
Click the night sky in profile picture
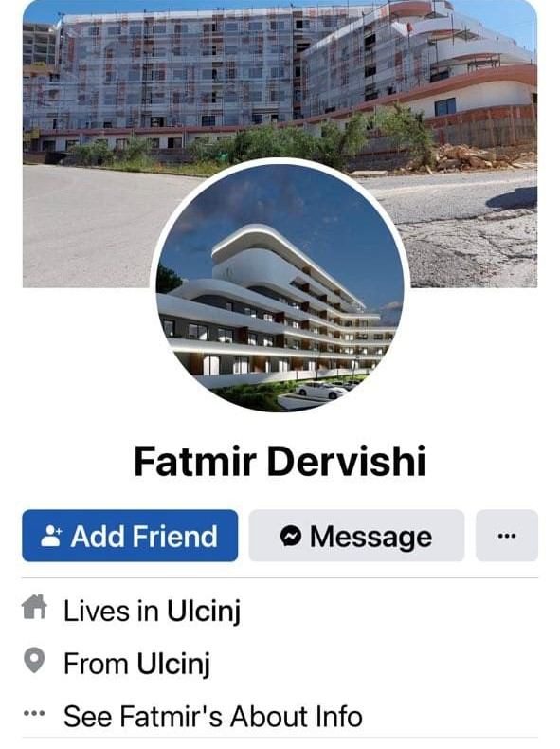click(286, 201)
